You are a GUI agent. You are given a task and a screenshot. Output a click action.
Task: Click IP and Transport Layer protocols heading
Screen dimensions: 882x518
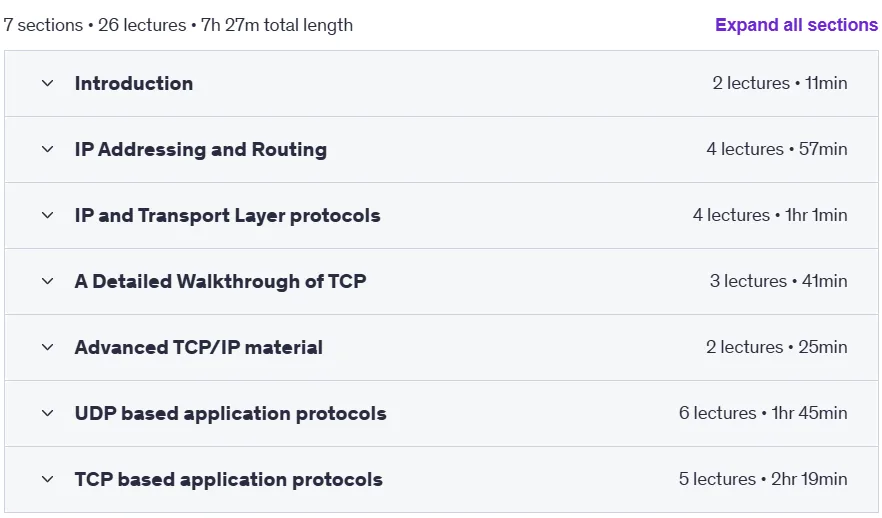[x=228, y=215]
